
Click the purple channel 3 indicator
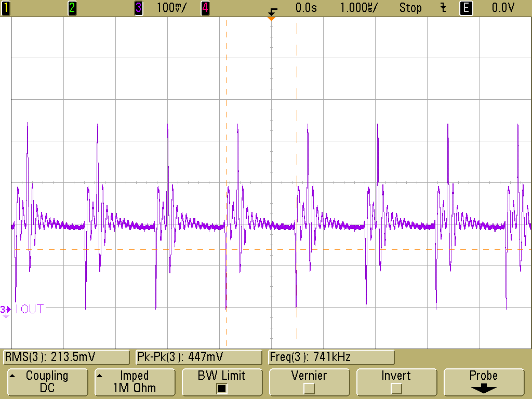138,8
